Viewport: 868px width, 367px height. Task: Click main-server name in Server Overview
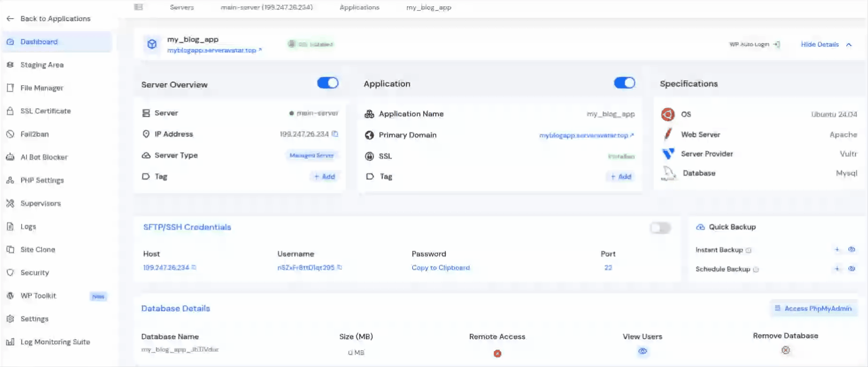(317, 113)
